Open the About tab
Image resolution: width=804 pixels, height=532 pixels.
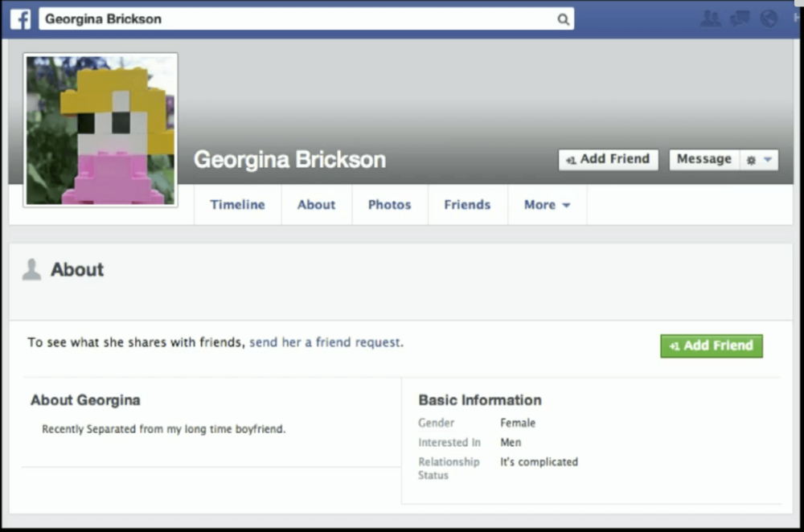click(316, 205)
